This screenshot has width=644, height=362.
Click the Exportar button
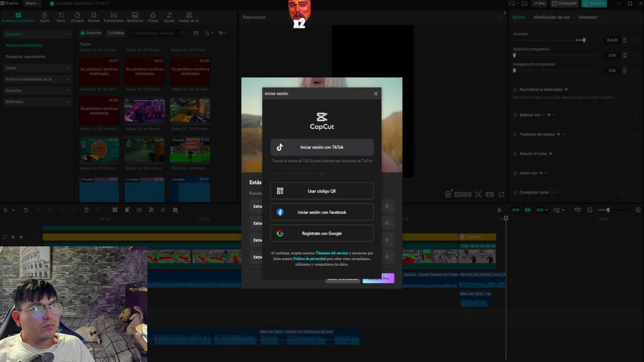tap(594, 4)
